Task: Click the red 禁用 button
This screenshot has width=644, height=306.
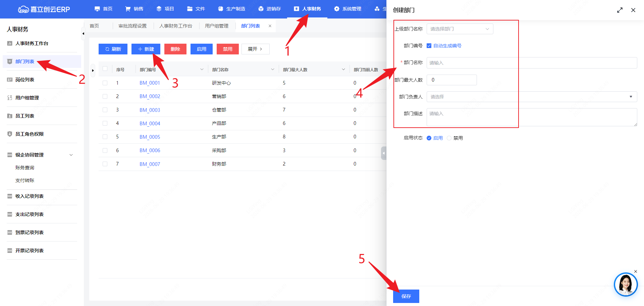Action: [x=228, y=49]
